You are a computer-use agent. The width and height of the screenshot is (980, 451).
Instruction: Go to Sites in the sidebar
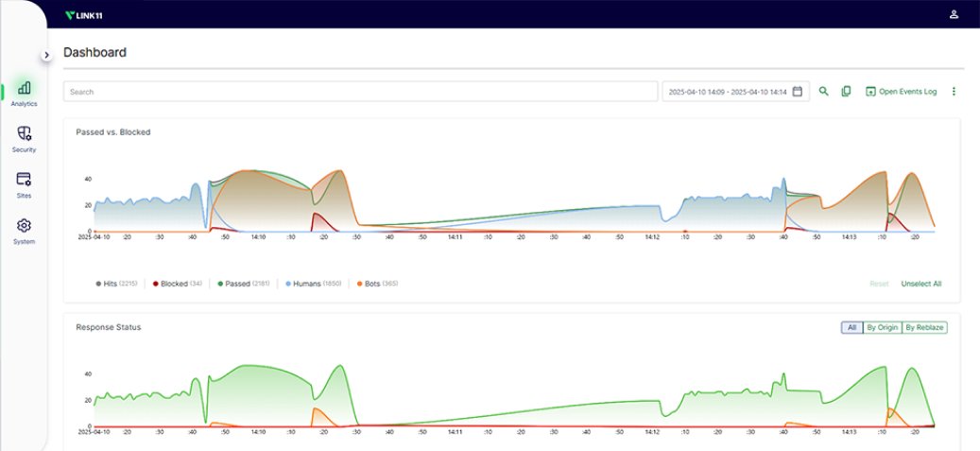tap(24, 180)
